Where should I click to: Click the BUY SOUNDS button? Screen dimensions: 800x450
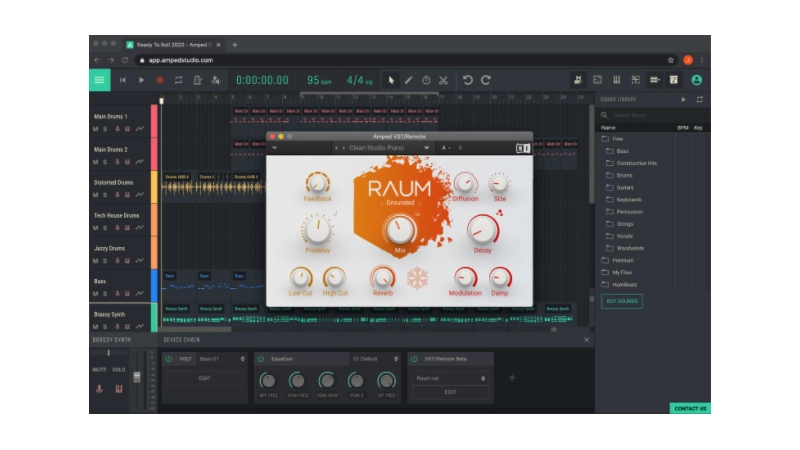(622, 301)
